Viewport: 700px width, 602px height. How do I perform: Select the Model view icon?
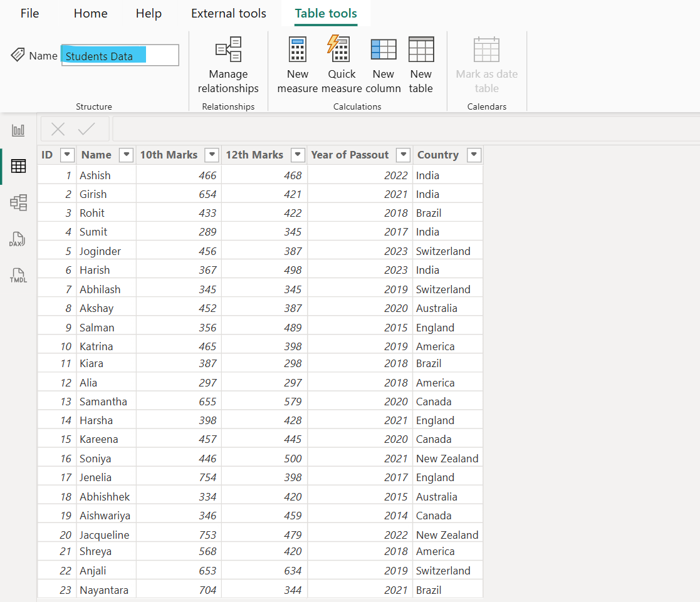pos(18,202)
